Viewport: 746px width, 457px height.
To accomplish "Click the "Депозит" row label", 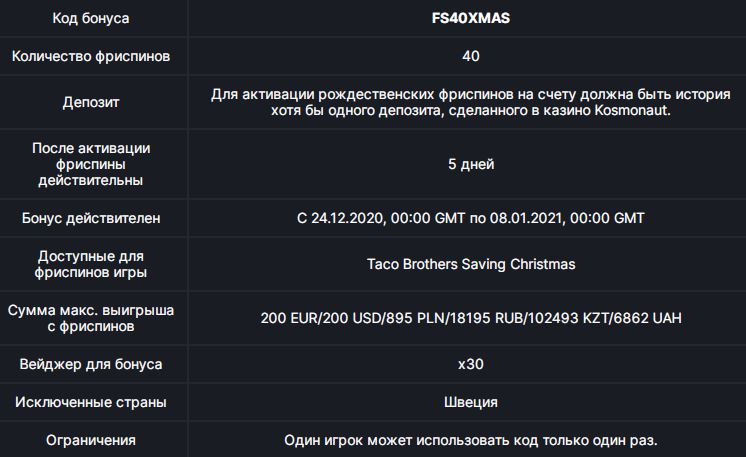I will pos(90,103).
